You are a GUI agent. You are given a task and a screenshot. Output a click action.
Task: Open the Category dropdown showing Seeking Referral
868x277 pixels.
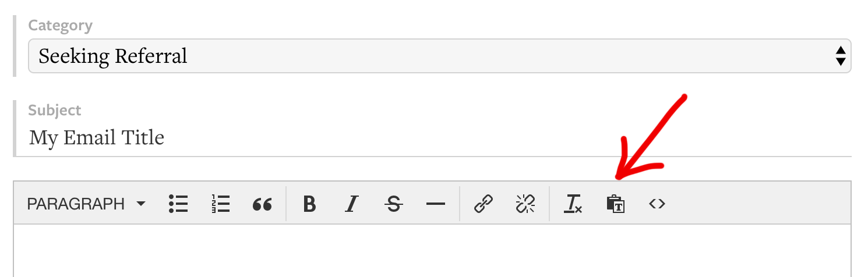pos(431,56)
